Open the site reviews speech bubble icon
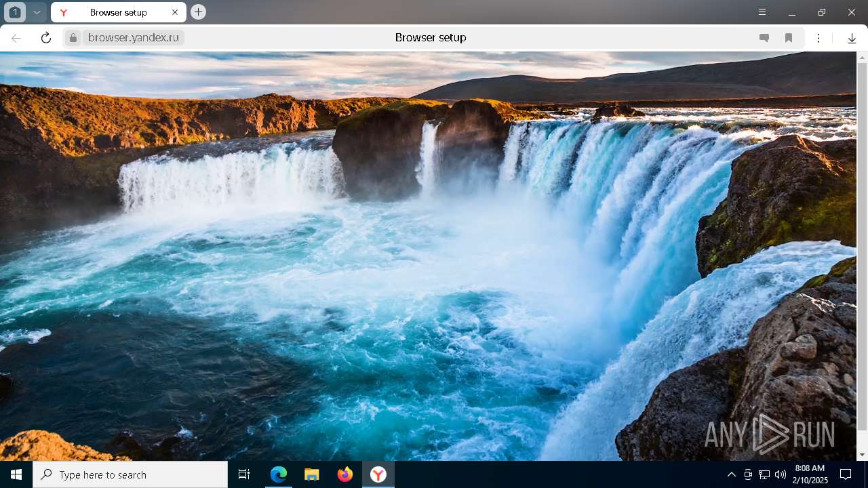The image size is (868, 488). 764,38
